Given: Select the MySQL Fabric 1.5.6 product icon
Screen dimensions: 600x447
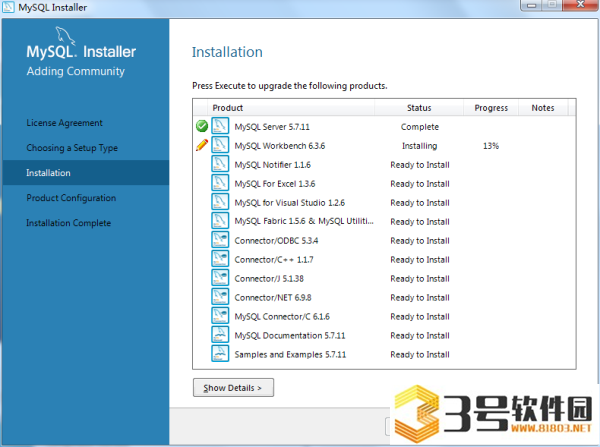Looking at the screenshot, I should tap(220, 221).
